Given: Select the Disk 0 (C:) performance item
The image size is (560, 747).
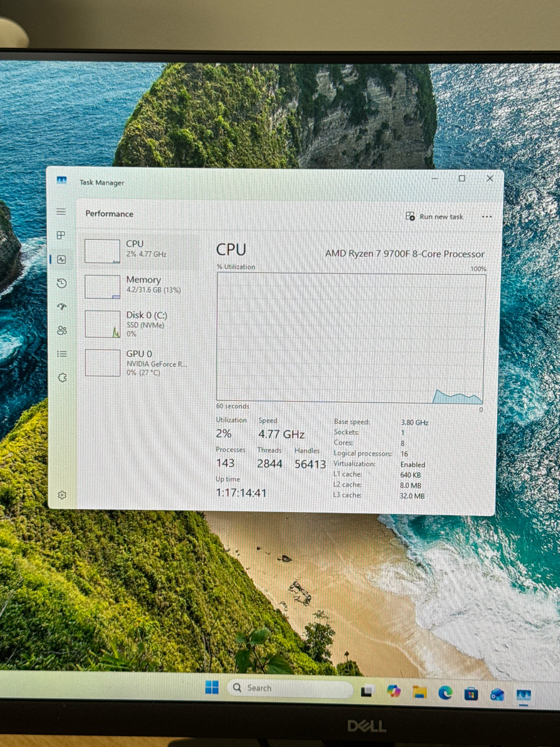Looking at the screenshot, I should (140, 324).
